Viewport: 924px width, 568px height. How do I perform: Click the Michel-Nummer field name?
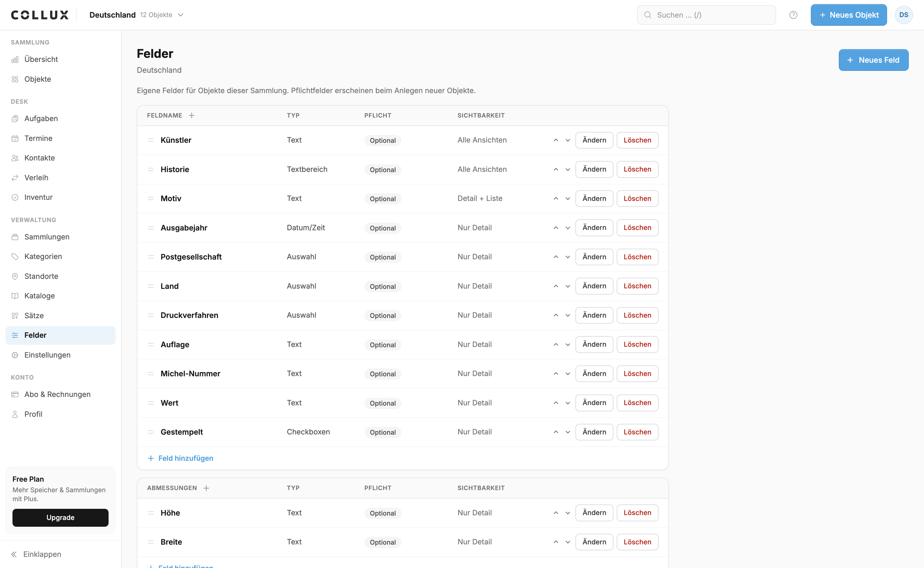190,374
